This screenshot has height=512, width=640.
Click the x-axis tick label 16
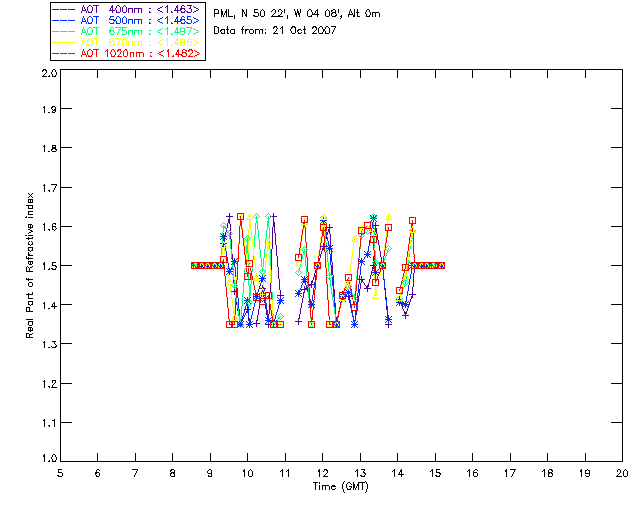[x=473, y=473]
